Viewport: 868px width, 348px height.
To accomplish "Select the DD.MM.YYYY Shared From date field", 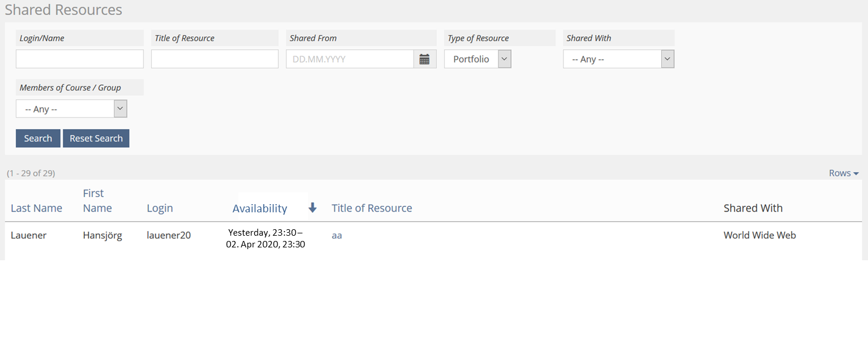I will (350, 59).
